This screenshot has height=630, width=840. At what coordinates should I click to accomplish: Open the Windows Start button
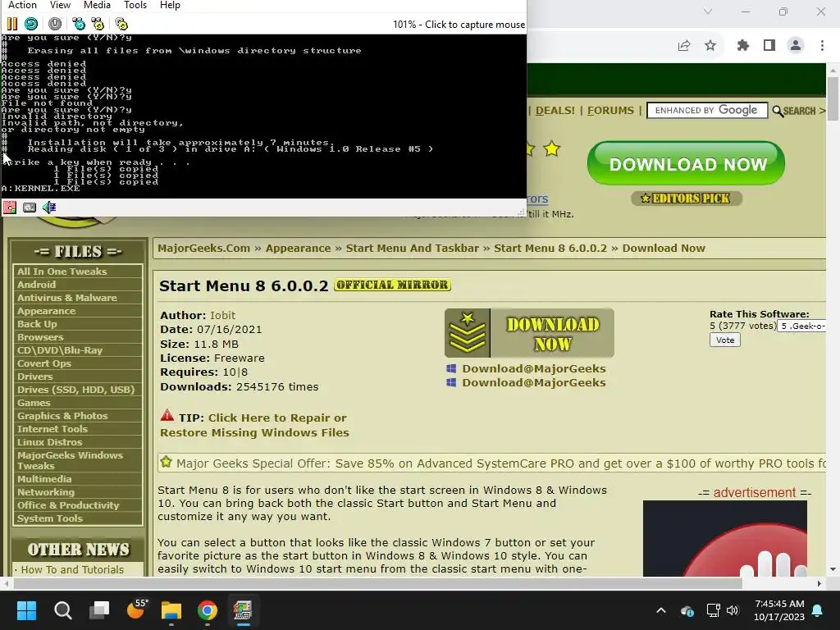26,610
